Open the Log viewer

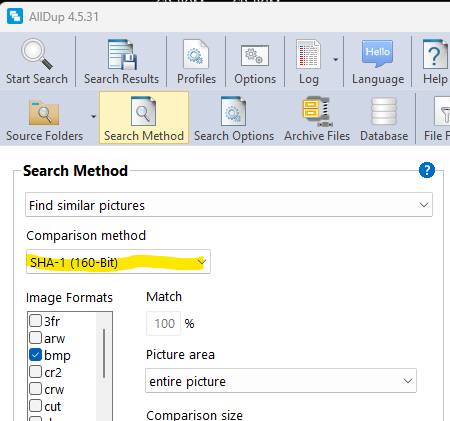pos(308,62)
